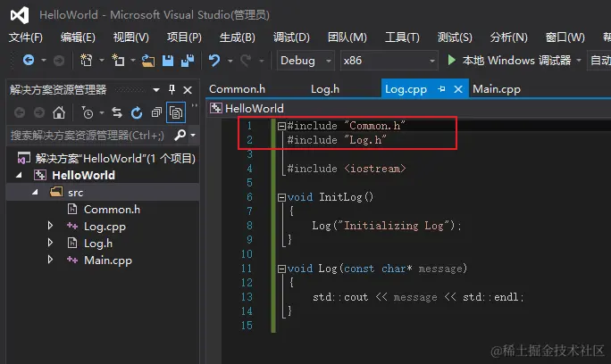Screen dimensions: 611x364
Task: Open the 窗口(W) menu
Action: click(x=565, y=37)
